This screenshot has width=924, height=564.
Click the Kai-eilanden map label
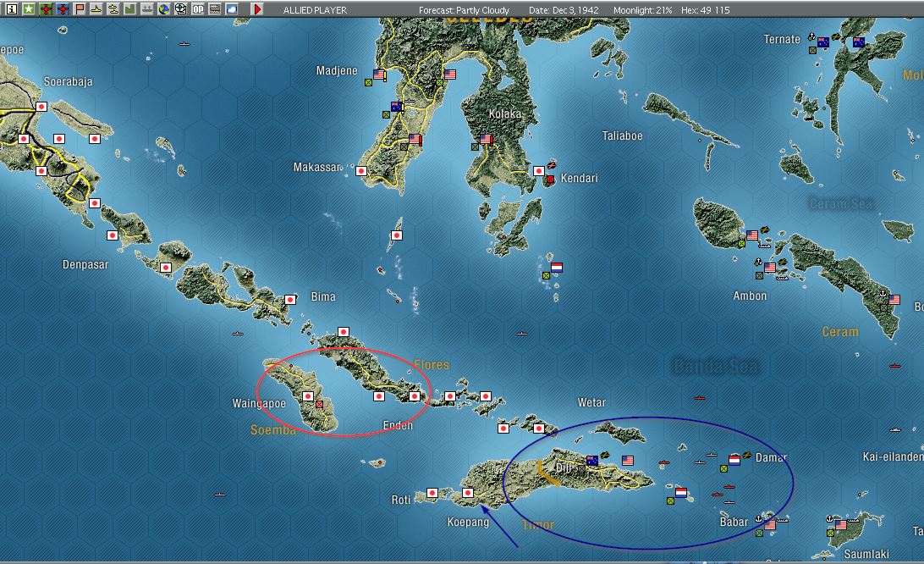click(x=892, y=456)
